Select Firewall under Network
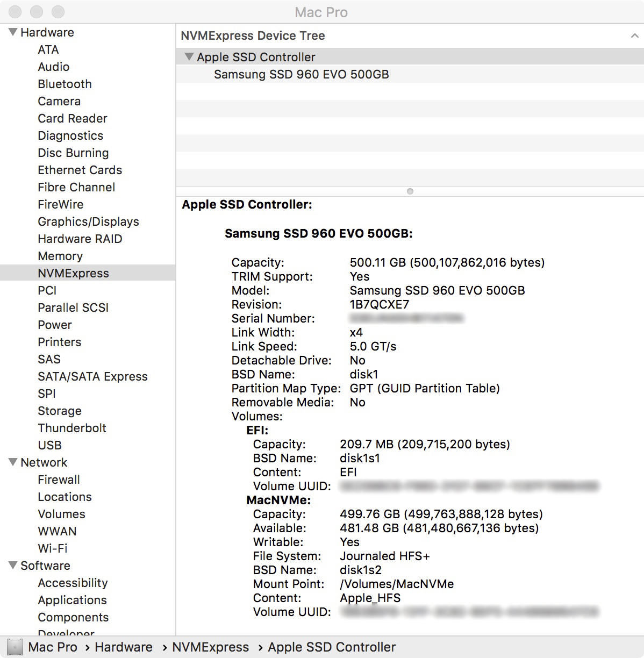The image size is (644, 658). [x=59, y=480]
